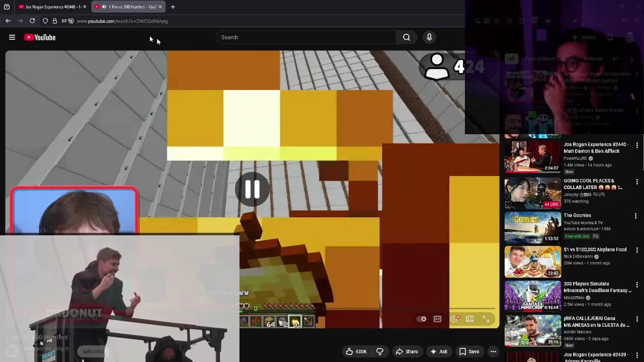
Task: Click the magnifier search button
Action: pyautogui.click(x=407, y=37)
